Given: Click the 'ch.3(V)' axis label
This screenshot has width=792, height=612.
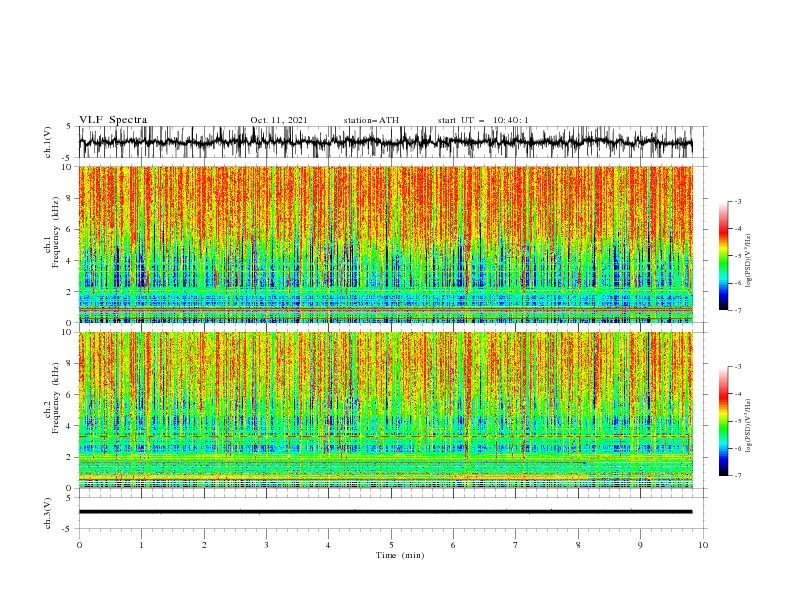Looking at the screenshot, I should pos(48,513).
